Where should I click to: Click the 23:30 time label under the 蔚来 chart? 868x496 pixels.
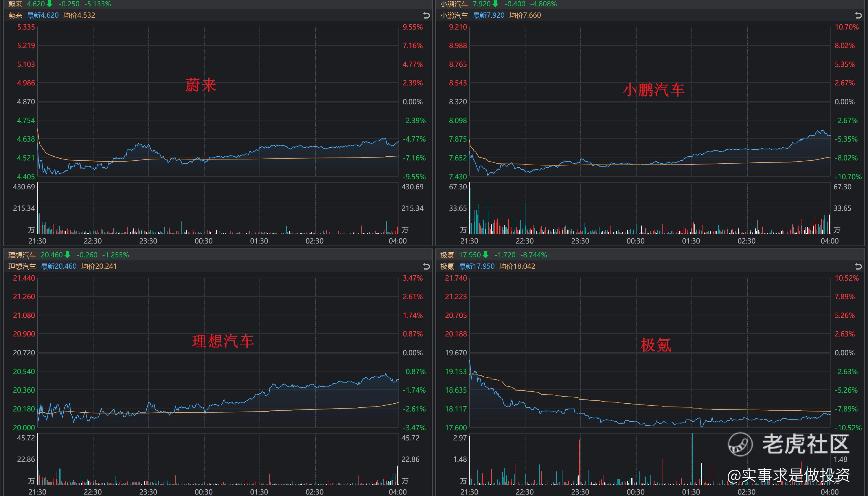[148, 241]
